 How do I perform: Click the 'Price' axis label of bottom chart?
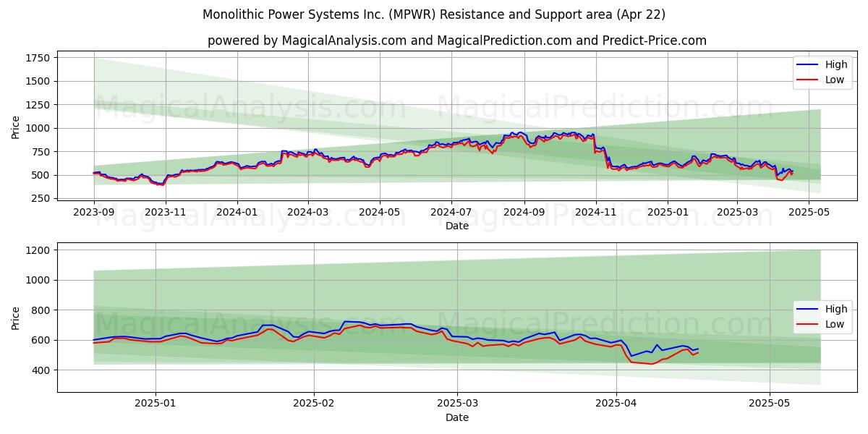point(15,318)
